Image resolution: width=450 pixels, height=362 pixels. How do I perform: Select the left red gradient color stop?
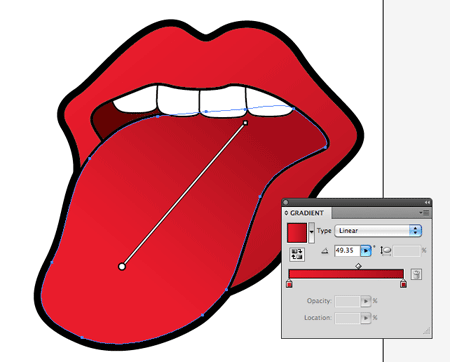(289, 284)
